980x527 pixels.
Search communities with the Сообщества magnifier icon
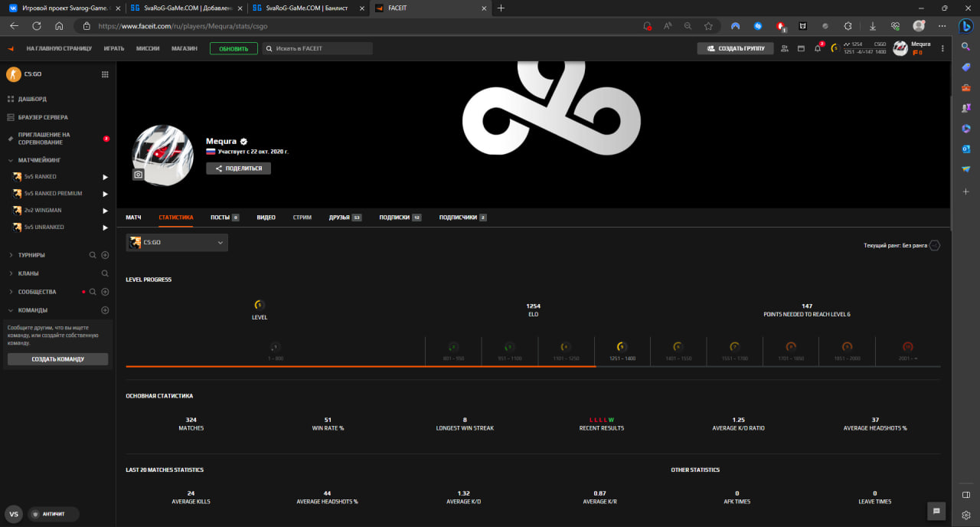(93, 292)
